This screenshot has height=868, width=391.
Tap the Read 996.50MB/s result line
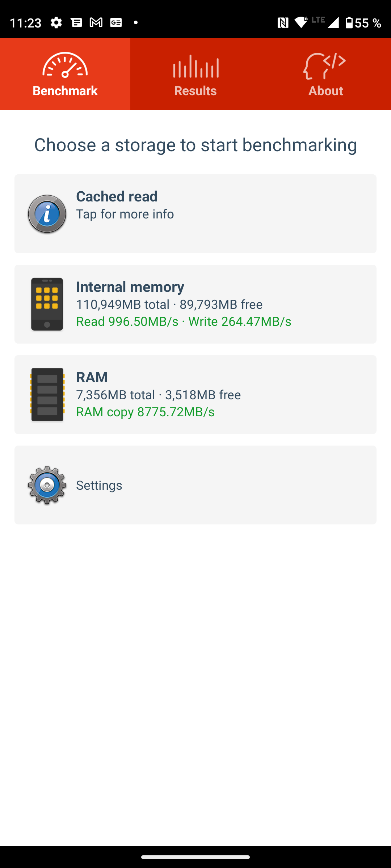(x=184, y=322)
